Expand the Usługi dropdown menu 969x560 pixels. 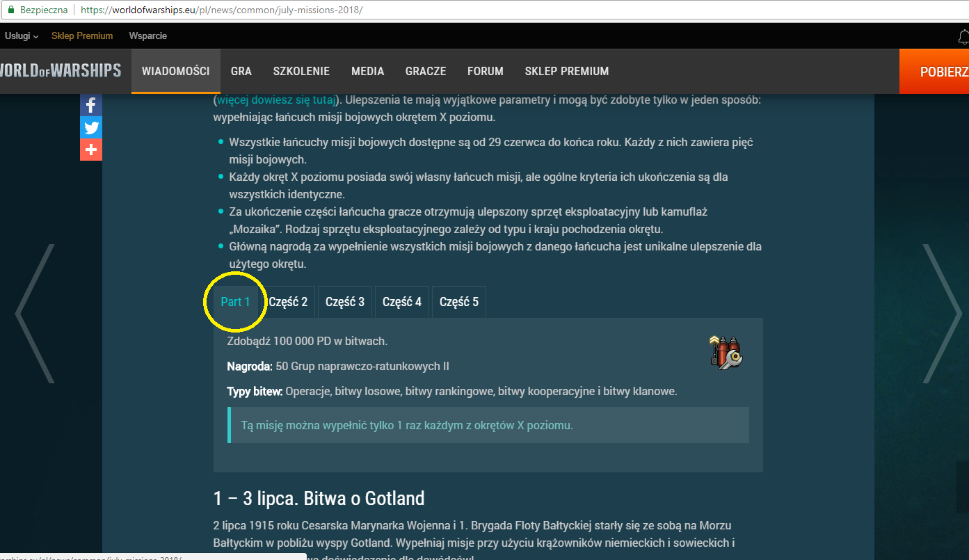(22, 35)
